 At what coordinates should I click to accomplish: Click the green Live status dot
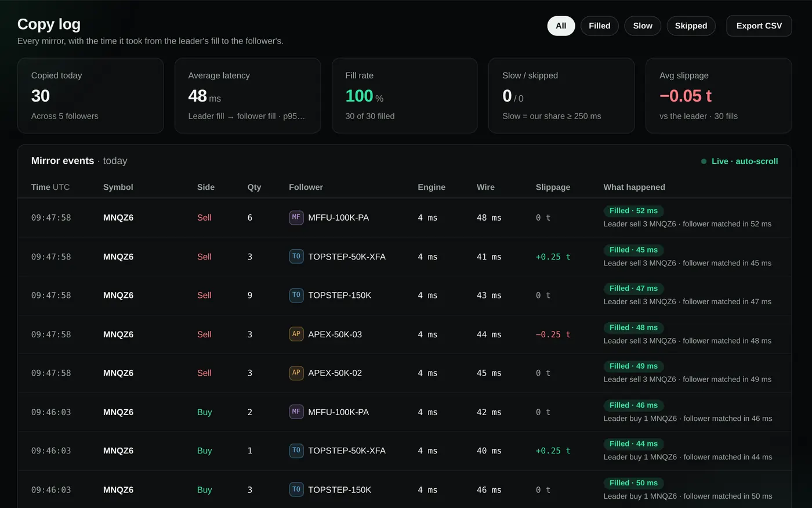(704, 161)
